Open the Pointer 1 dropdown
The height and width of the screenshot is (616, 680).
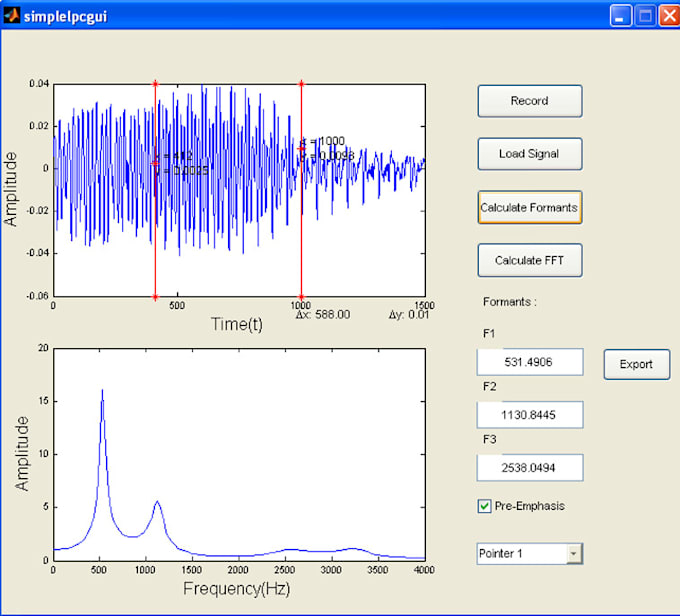[x=530, y=554]
